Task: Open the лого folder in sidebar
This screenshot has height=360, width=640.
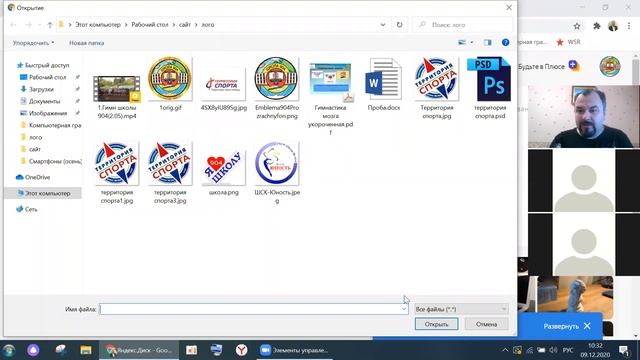Action: pos(31,137)
